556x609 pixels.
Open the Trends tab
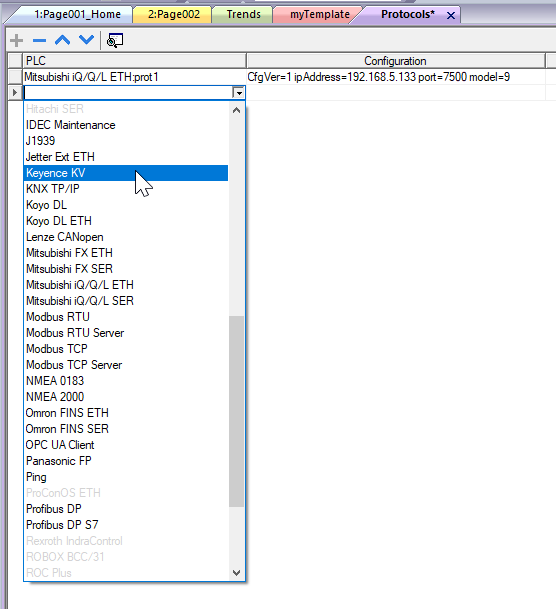point(243,14)
